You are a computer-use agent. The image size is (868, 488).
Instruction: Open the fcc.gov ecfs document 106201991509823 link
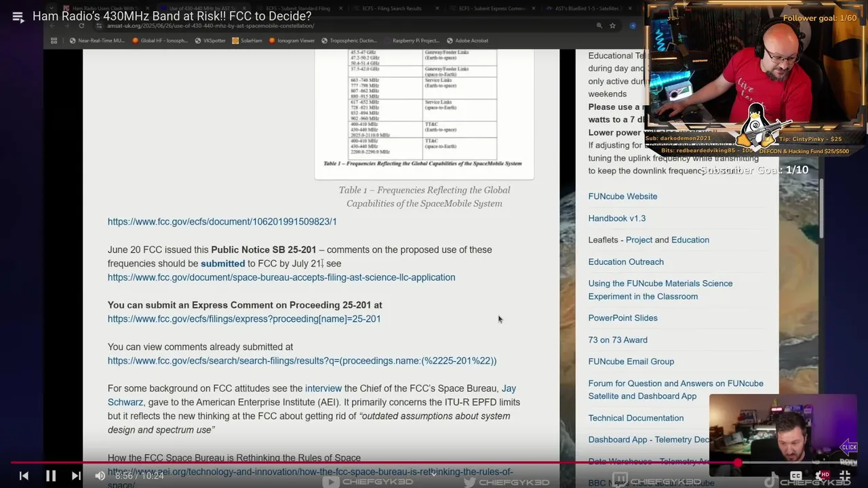pos(222,222)
